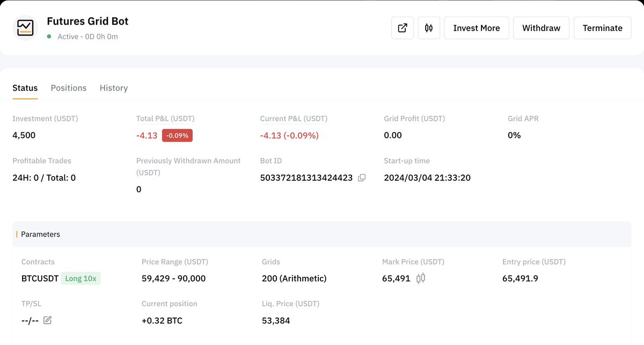Terminate the grid bot
644x345 pixels.
click(602, 27)
